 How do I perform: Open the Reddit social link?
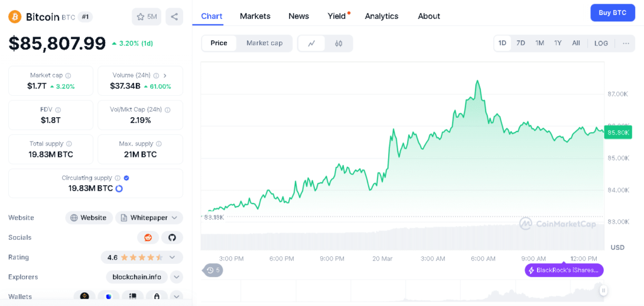148,237
